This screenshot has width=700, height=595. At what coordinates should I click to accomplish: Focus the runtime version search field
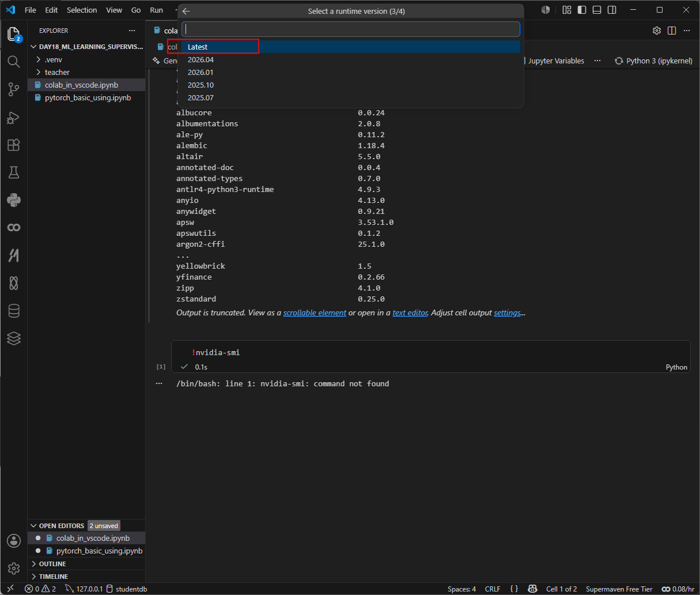point(351,29)
